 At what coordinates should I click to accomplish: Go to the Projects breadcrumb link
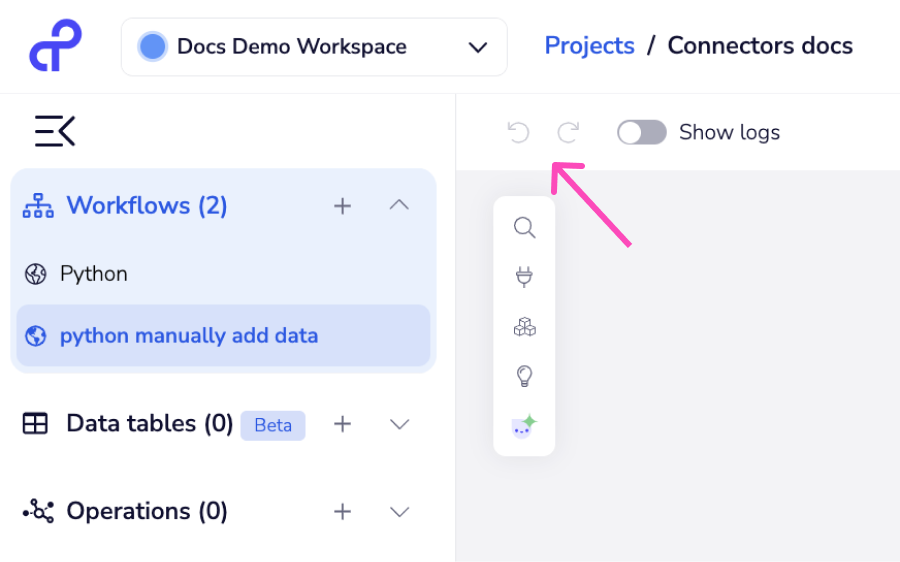click(x=589, y=46)
